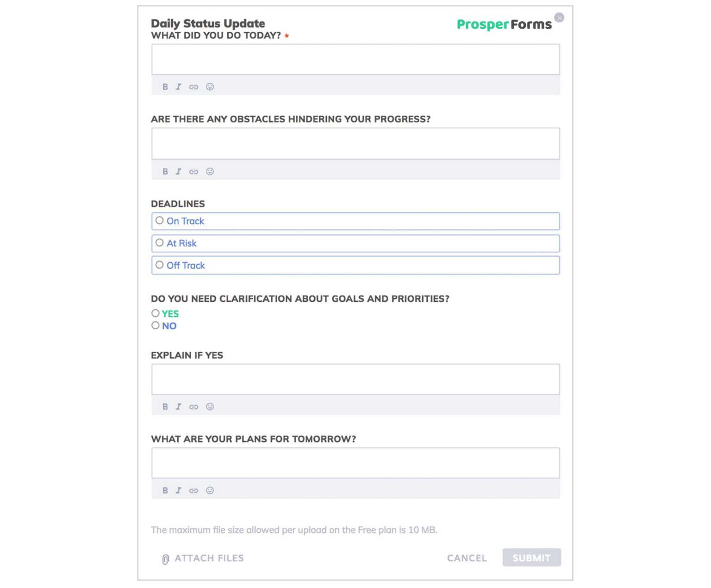
Task: Select the 'At Risk' deadline option
Action: tap(160, 243)
